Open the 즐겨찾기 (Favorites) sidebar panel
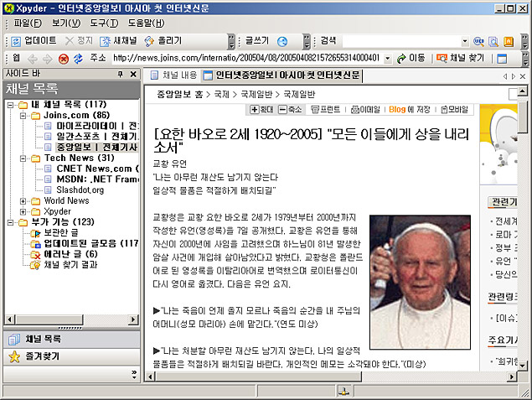The height and width of the screenshot is (400, 532). coord(38,356)
